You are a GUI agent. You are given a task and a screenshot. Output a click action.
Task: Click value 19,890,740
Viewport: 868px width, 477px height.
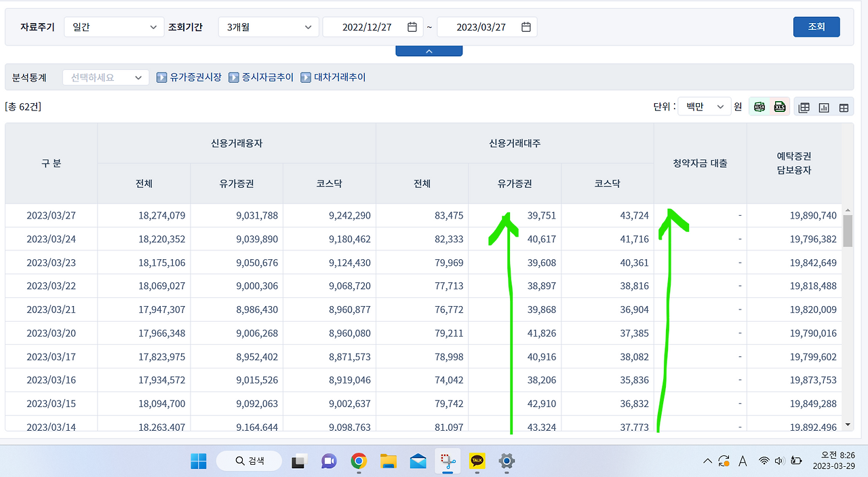(813, 216)
